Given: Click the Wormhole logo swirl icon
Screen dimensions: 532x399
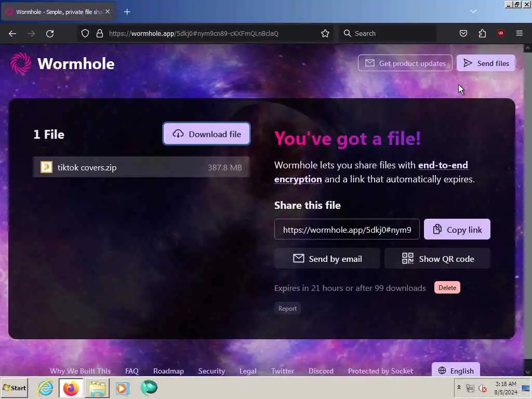Looking at the screenshot, I should [x=21, y=63].
